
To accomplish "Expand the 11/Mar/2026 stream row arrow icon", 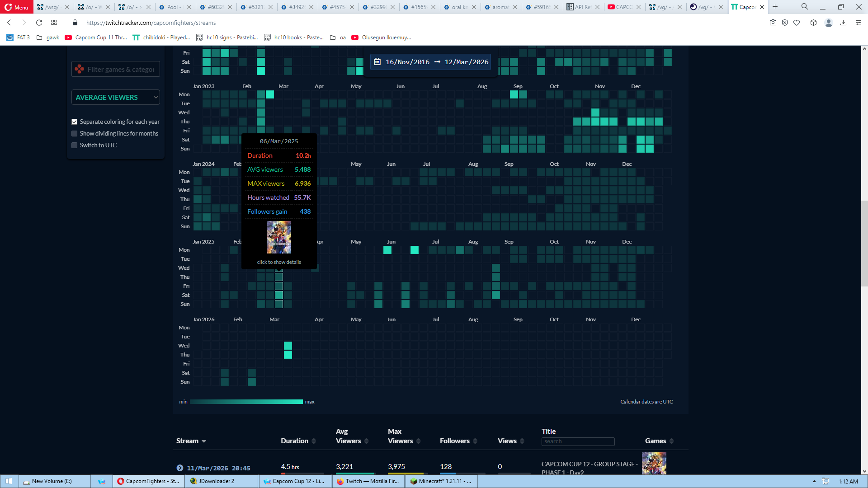I will (x=180, y=468).
